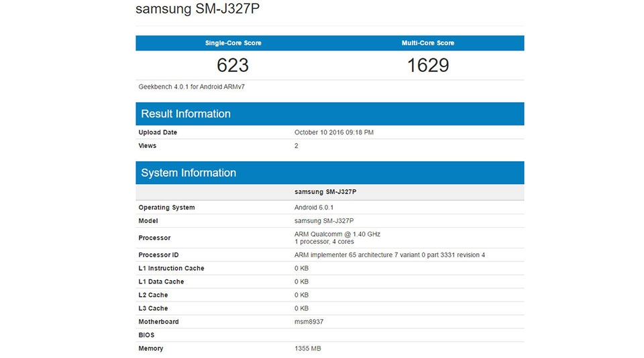644x358 pixels.
Task: Select the Single-Core Score header
Action: coord(233,43)
